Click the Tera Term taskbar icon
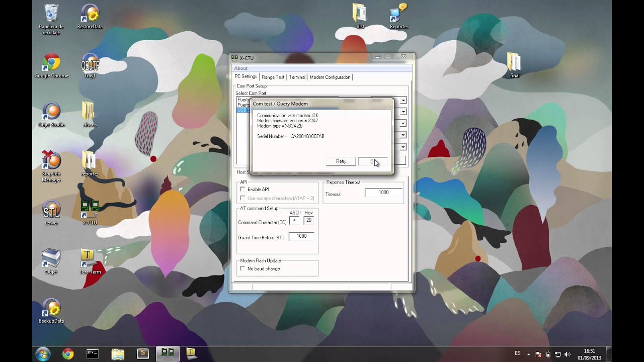This screenshot has width=644, height=362. point(191,354)
